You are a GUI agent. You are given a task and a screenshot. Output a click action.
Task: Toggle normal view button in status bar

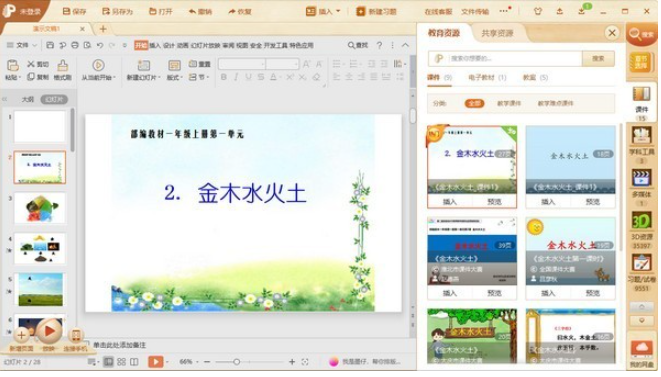tap(108, 362)
